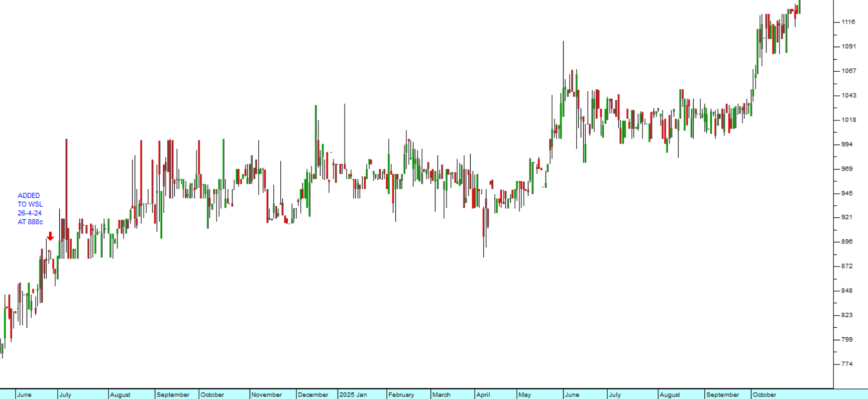Screen dimensions: 868x399
Task: Select the 1091 price axis label
Action: 848,47
